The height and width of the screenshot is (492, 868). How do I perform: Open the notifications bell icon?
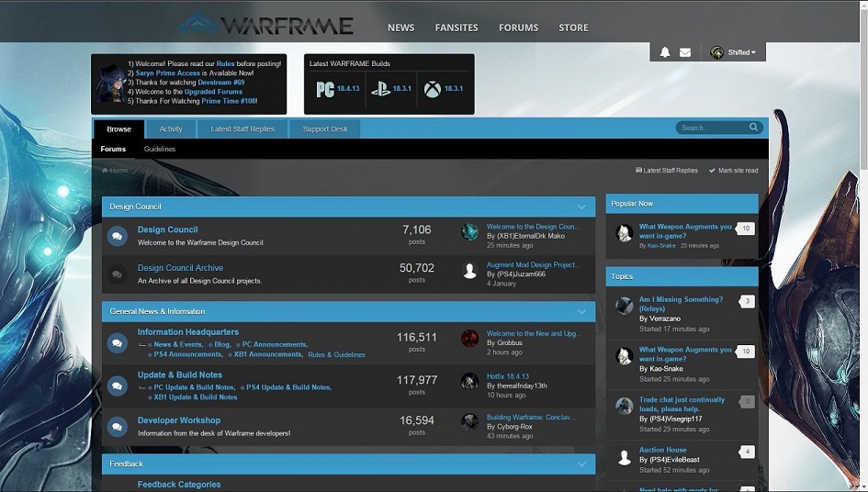[x=665, y=52]
